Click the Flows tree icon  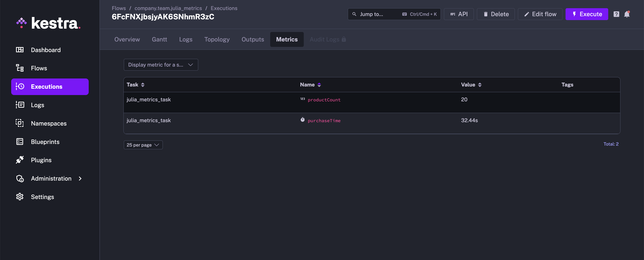20,68
